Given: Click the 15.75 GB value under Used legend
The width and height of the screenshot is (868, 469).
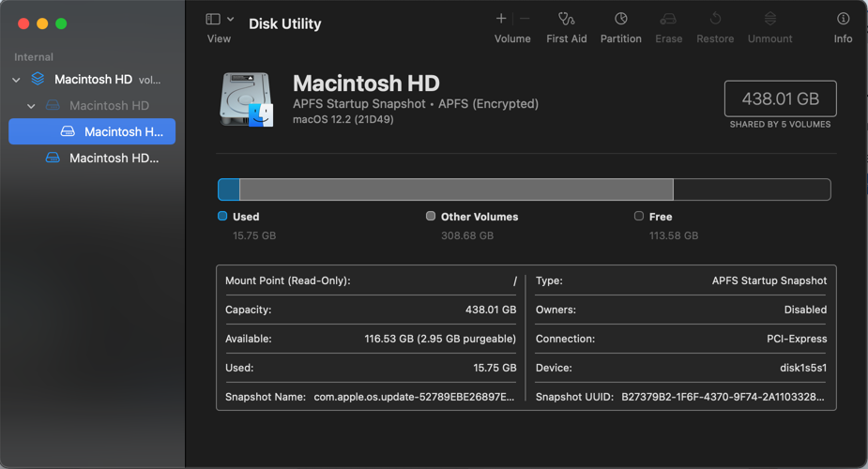Looking at the screenshot, I should tap(254, 235).
